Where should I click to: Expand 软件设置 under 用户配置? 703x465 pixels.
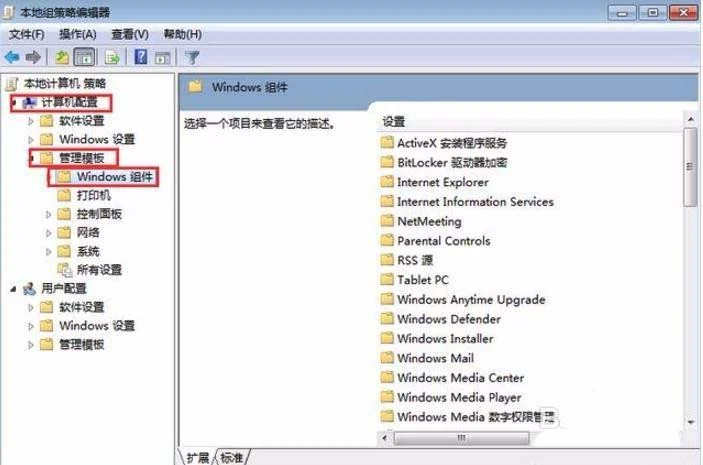(x=30, y=308)
